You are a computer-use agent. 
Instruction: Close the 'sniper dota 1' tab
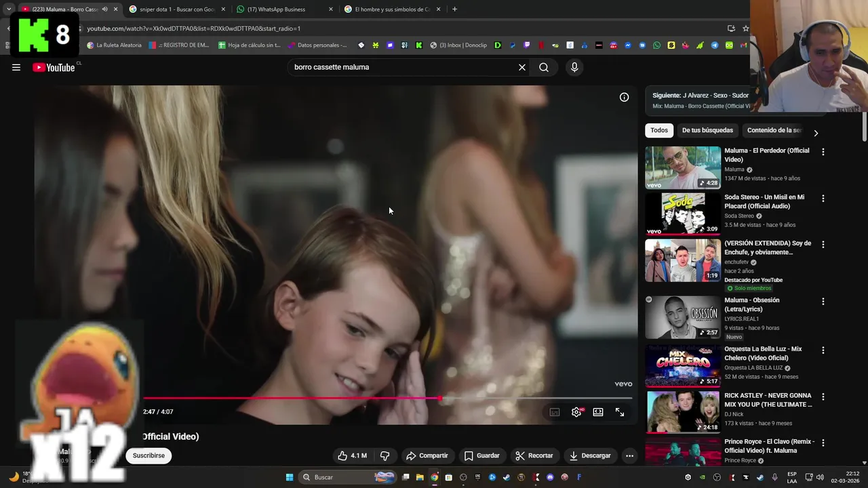tap(223, 9)
